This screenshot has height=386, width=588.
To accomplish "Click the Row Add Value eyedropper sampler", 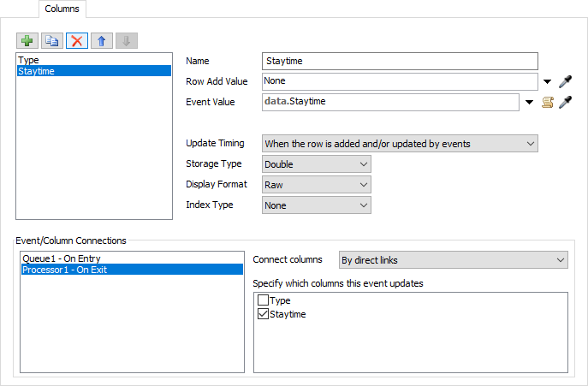I will 565,82.
